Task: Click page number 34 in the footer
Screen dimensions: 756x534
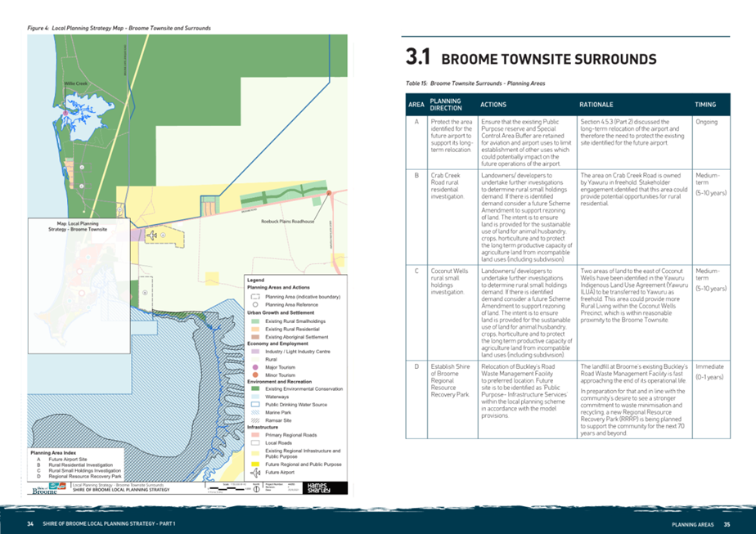Action: coord(30,524)
